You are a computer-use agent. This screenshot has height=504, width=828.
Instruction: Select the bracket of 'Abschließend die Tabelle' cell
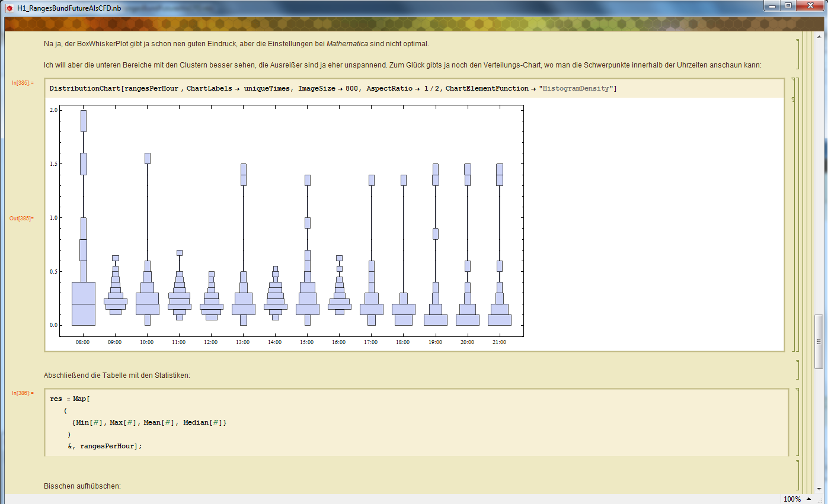798,370
